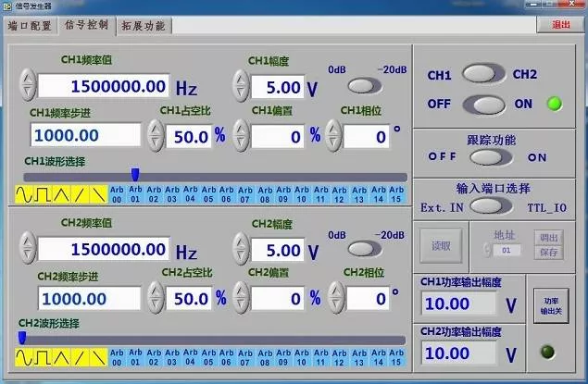The image size is (588, 384).
Task: Open the 拓展功能 tab
Action: click(144, 25)
